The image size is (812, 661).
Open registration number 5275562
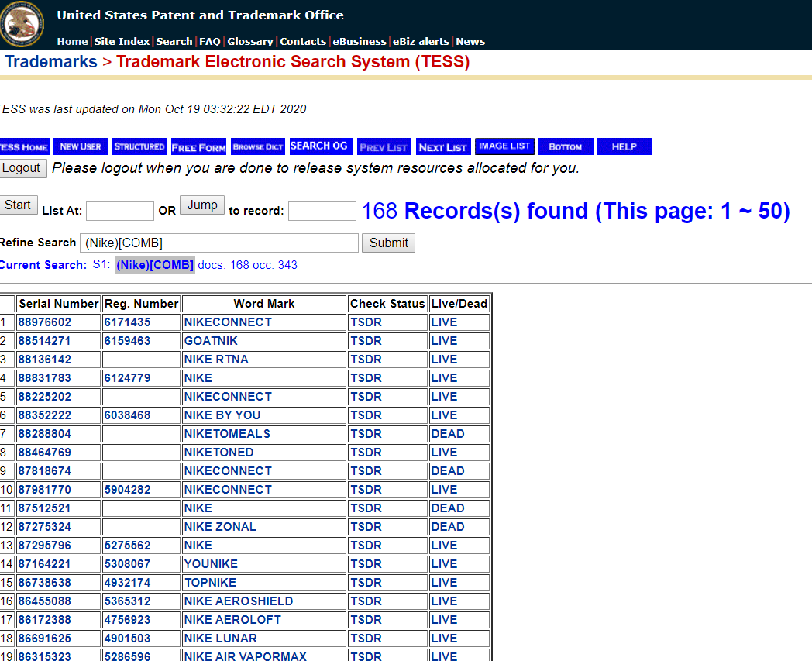pyautogui.click(x=127, y=546)
